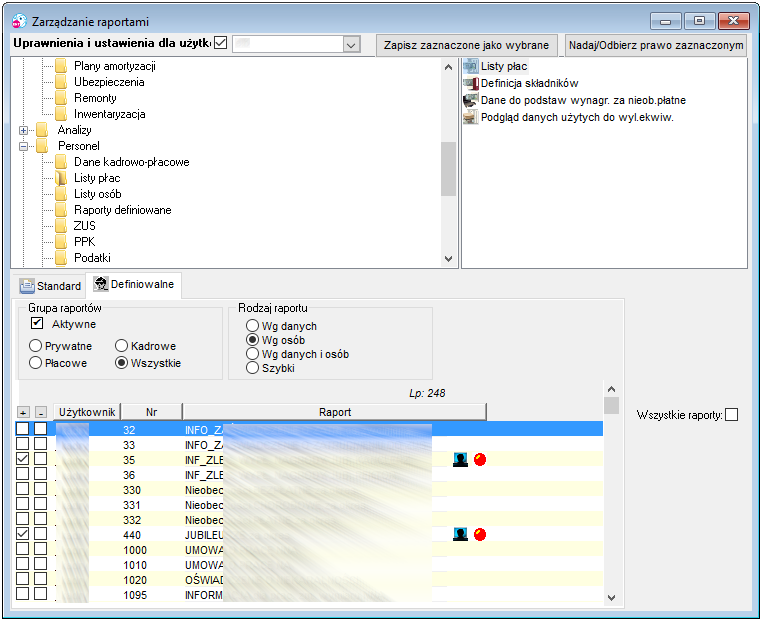Screen dimensions: 761x621
Task: Expand the Analizy tree node
Action: coord(23,130)
